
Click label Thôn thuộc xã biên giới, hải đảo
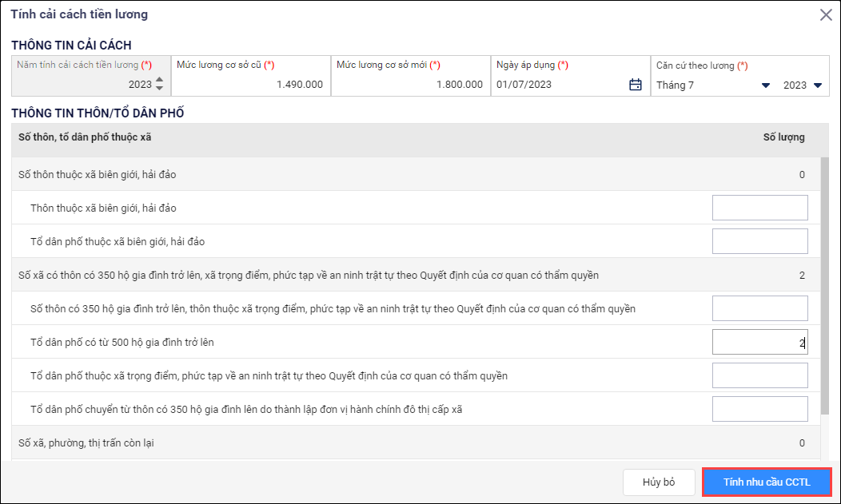(103, 208)
